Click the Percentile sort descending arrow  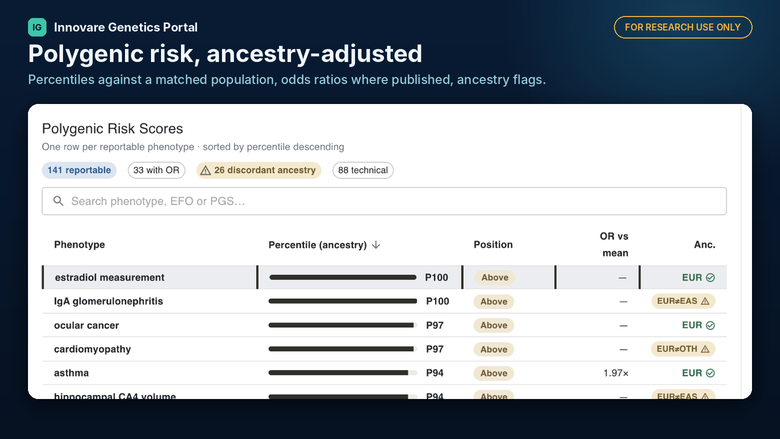pos(376,245)
